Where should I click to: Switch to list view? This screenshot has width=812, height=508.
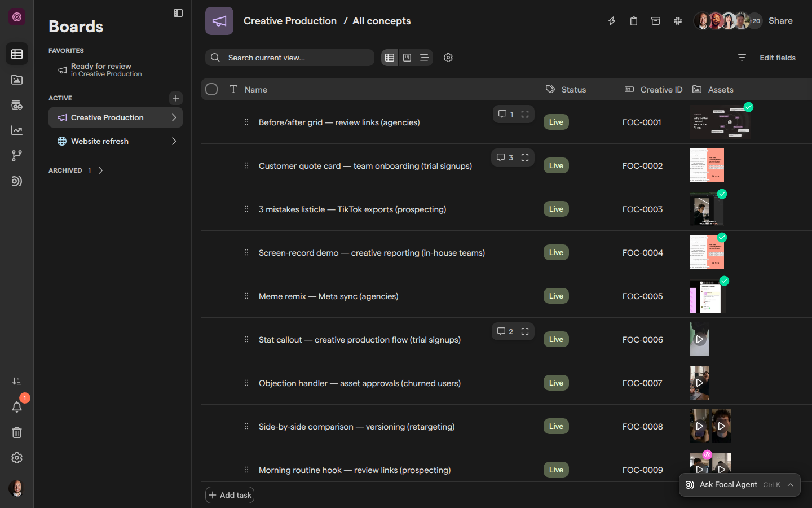[x=425, y=58]
